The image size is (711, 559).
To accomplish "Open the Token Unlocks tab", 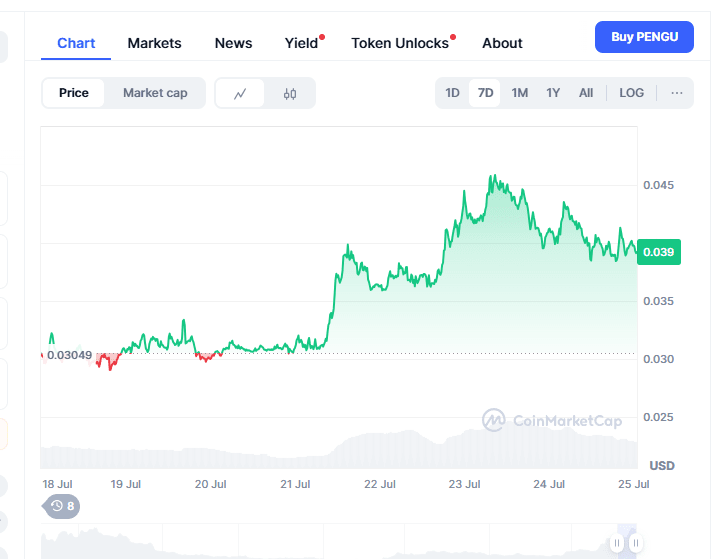I will [x=400, y=43].
